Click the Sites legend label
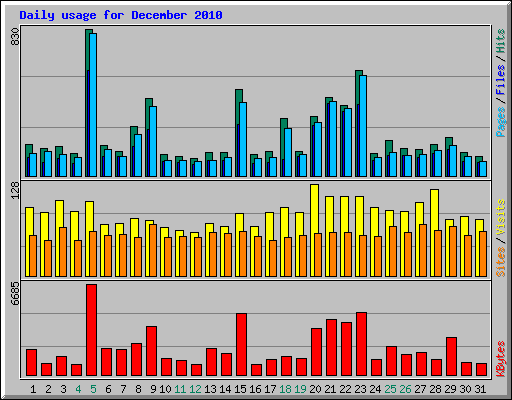512x400 pixels. 501,262
